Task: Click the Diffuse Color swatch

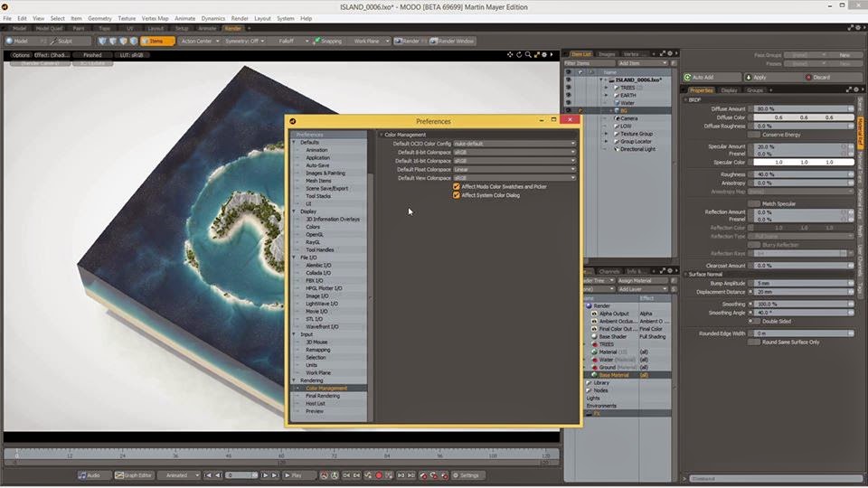Action: [803, 117]
